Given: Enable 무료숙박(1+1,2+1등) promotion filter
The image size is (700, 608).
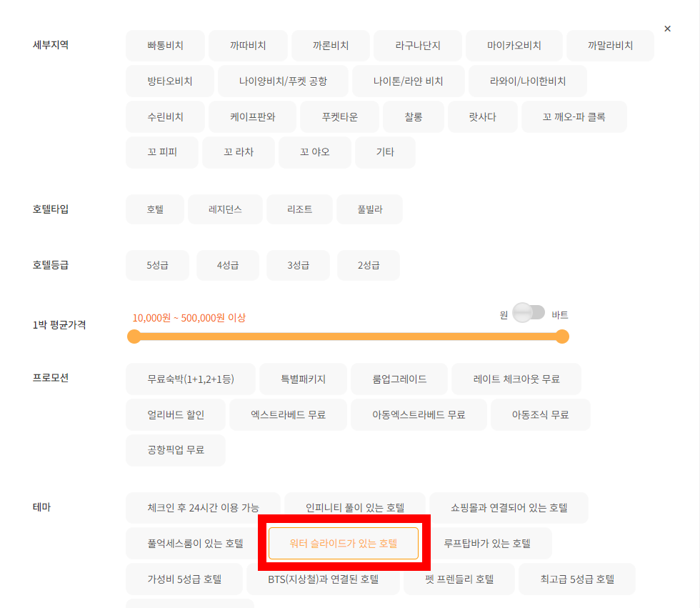Looking at the screenshot, I should point(191,379).
